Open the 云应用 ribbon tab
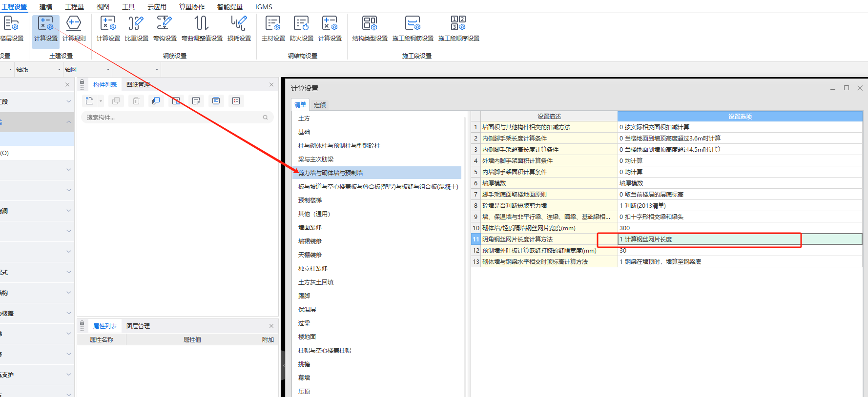Viewport: 868px width, 397px height. tap(157, 7)
